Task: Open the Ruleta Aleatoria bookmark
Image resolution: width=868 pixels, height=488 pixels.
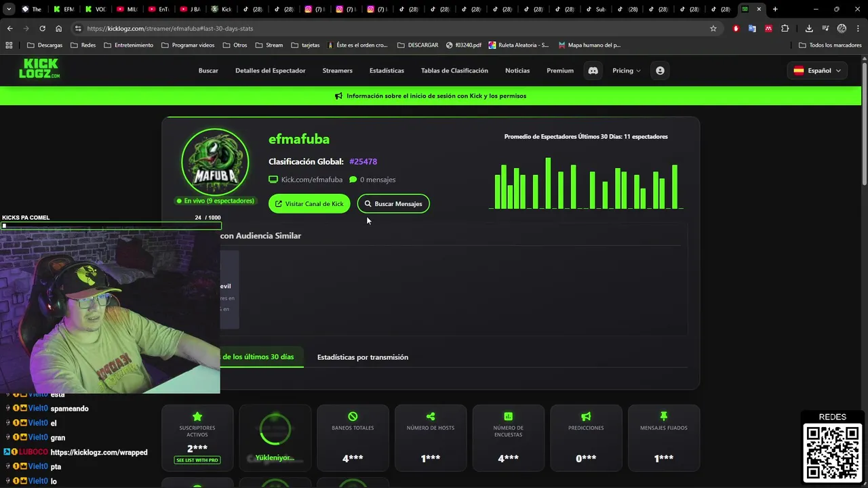Action: [x=519, y=45]
